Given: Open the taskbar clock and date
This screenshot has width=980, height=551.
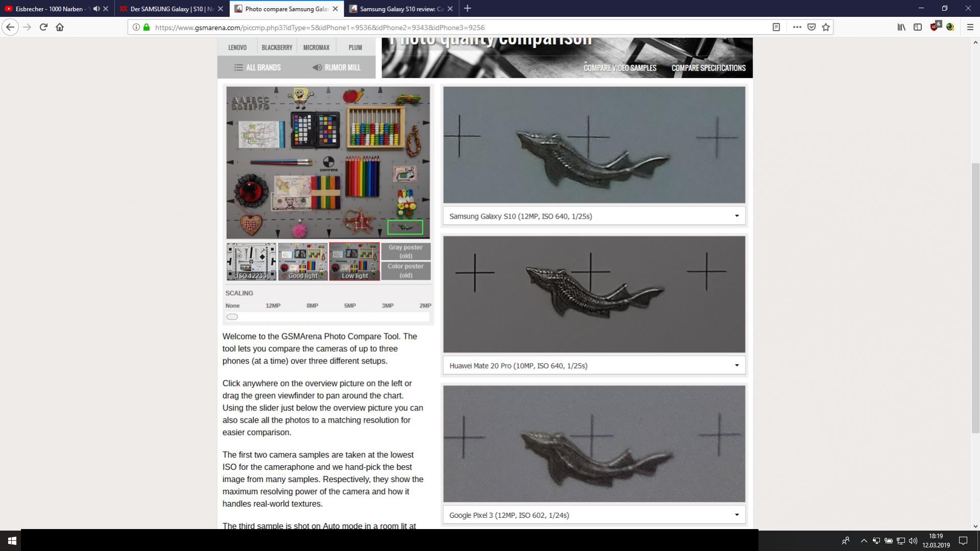Looking at the screenshot, I should [x=936, y=541].
